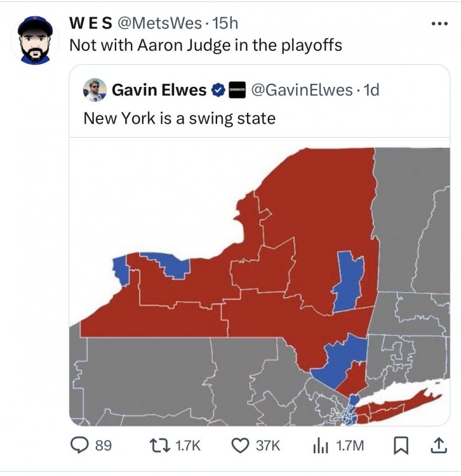461x476 pixels.
Task: Open Gavin Elwes name link
Action: (159, 91)
